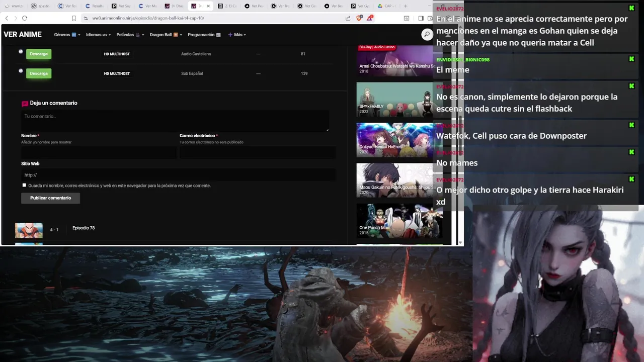Click the pink comment icon beside Deja un comentario
Screen dimensions: 644x362
tap(25, 103)
